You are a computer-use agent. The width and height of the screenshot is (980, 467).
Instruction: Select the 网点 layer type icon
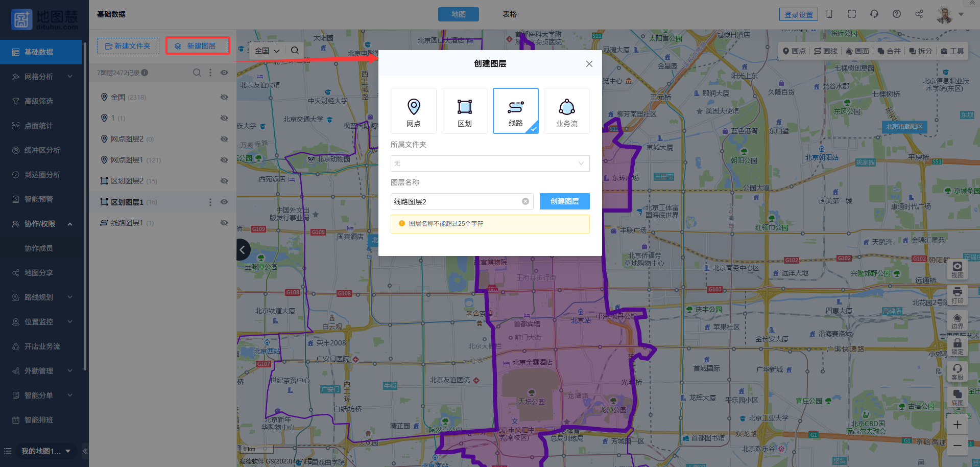coord(413,111)
